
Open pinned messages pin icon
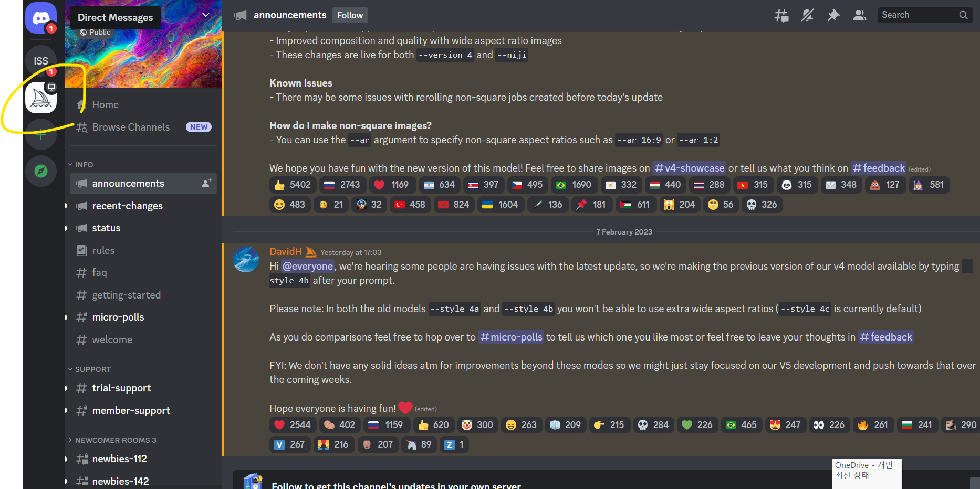pyautogui.click(x=833, y=15)
